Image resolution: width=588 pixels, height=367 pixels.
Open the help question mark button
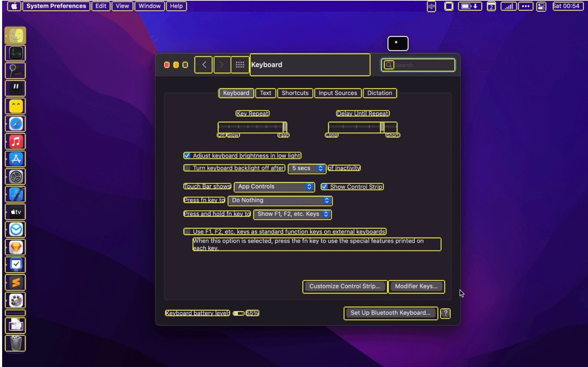tap(445, 313)
